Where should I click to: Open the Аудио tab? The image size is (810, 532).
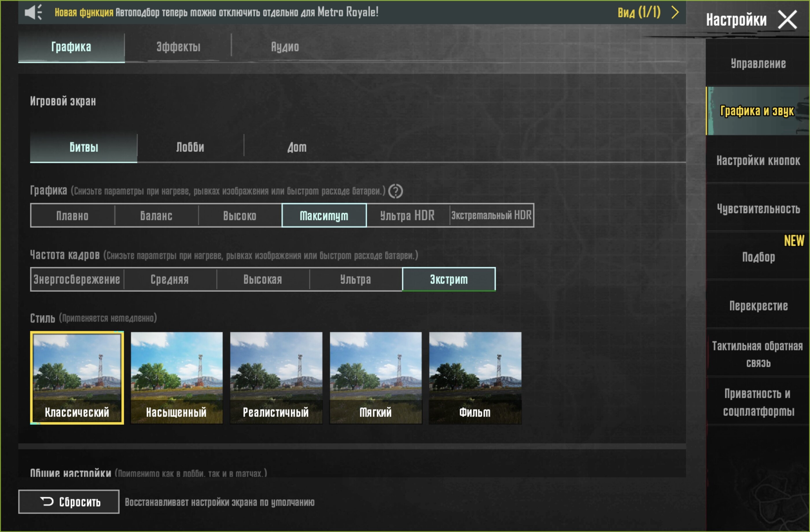pyautogui.click(x=285, y=47)
